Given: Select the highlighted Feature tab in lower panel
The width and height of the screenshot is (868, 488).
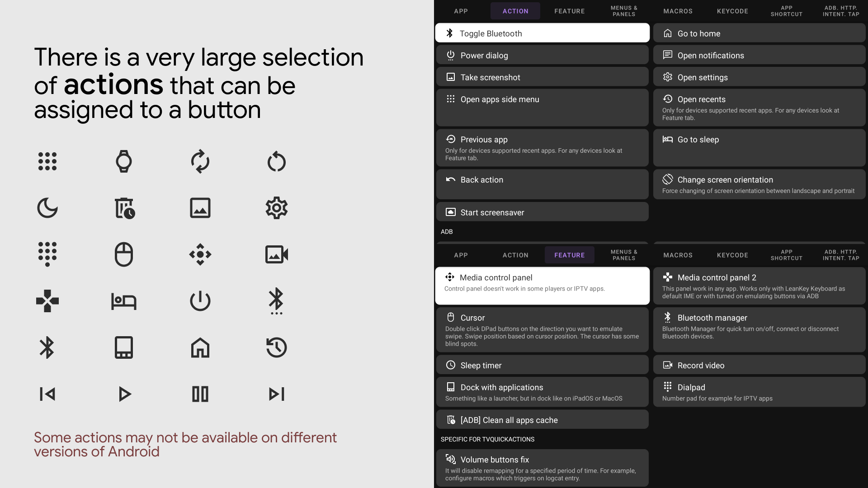Looking at the screenshot, I should pyautogui.click(x=569, y=255).
